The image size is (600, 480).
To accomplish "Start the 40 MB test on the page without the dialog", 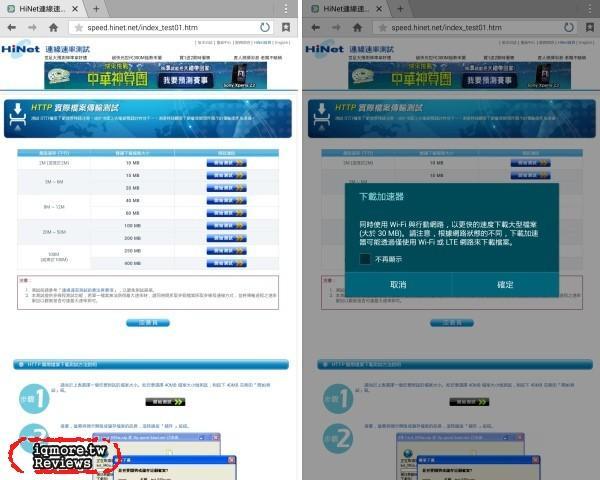I will point(227,201).
